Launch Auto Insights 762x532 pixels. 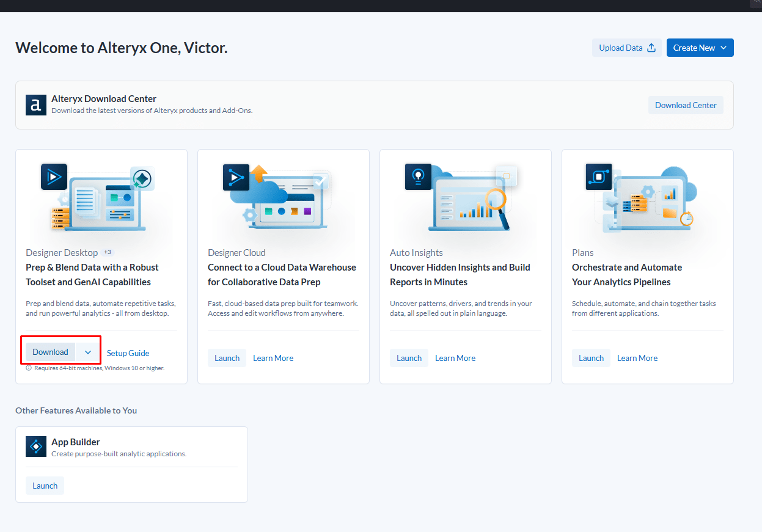click(409, 358)
